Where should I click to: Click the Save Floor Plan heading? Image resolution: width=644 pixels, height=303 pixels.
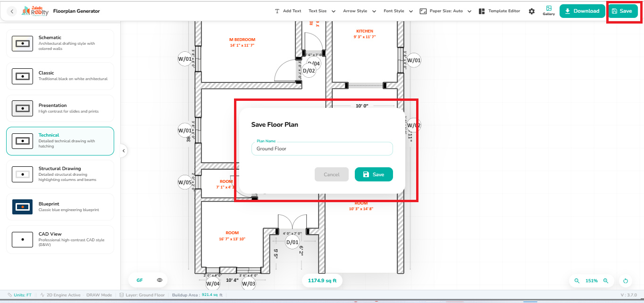[275, 125]
